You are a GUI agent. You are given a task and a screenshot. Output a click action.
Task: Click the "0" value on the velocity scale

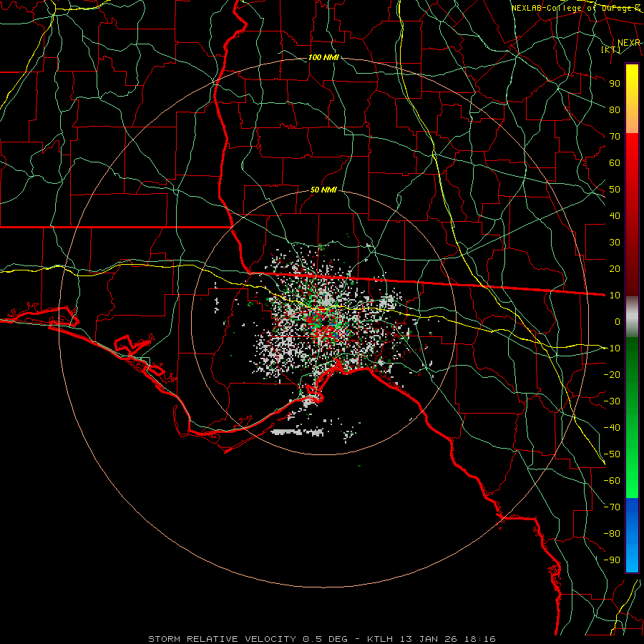618,321
